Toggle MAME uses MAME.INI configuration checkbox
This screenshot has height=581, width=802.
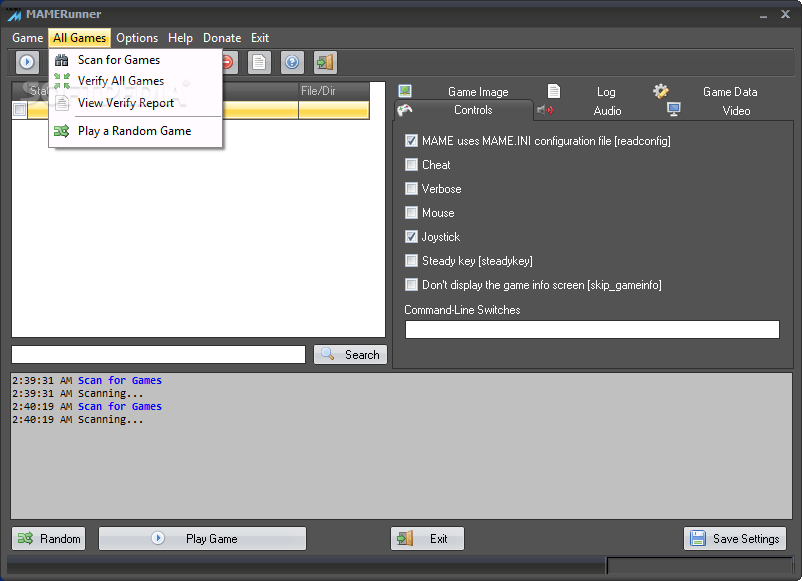click(x=411, y=141)
